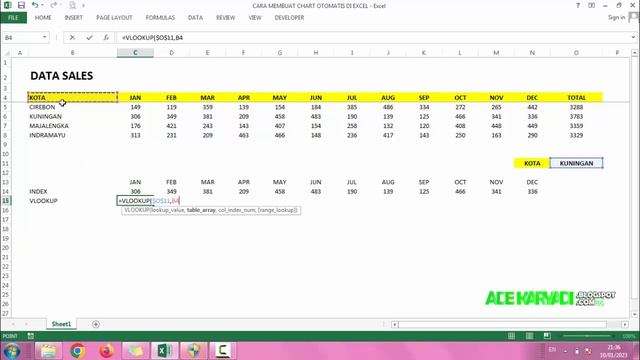Select the VLOOKUP label cell in B15
The image size is (640, 360).
point(73,201)
